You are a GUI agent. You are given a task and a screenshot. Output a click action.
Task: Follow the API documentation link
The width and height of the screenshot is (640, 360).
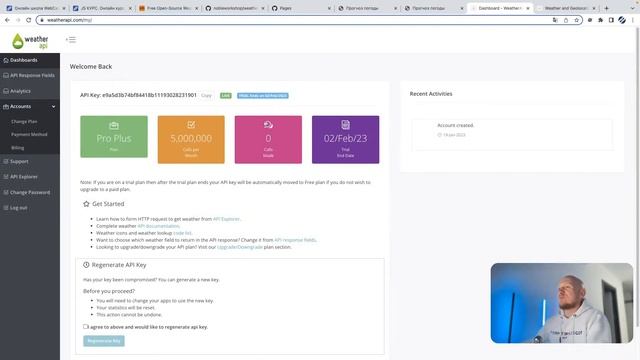click(158, 226)
